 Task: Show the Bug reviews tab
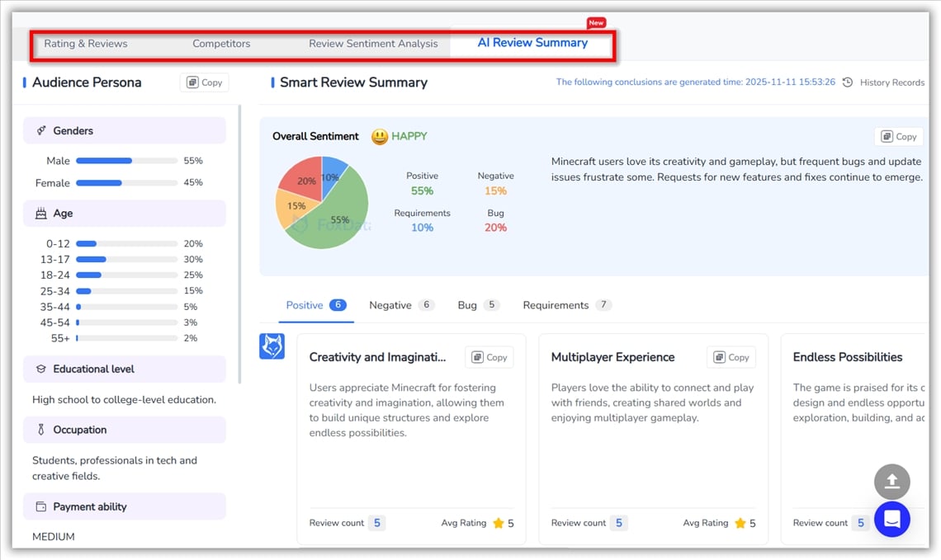click(x=467, y=305)
